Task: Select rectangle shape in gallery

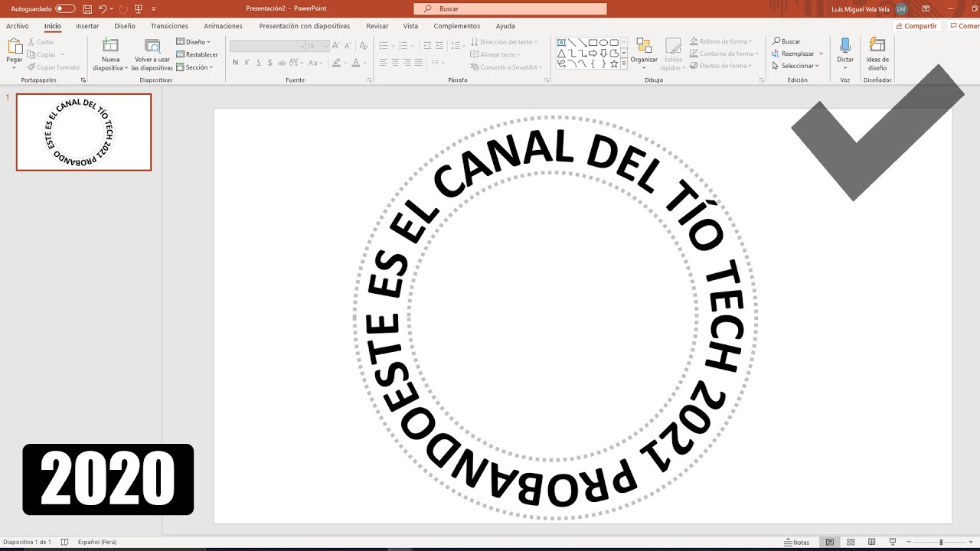Action: tap(593, 42)
